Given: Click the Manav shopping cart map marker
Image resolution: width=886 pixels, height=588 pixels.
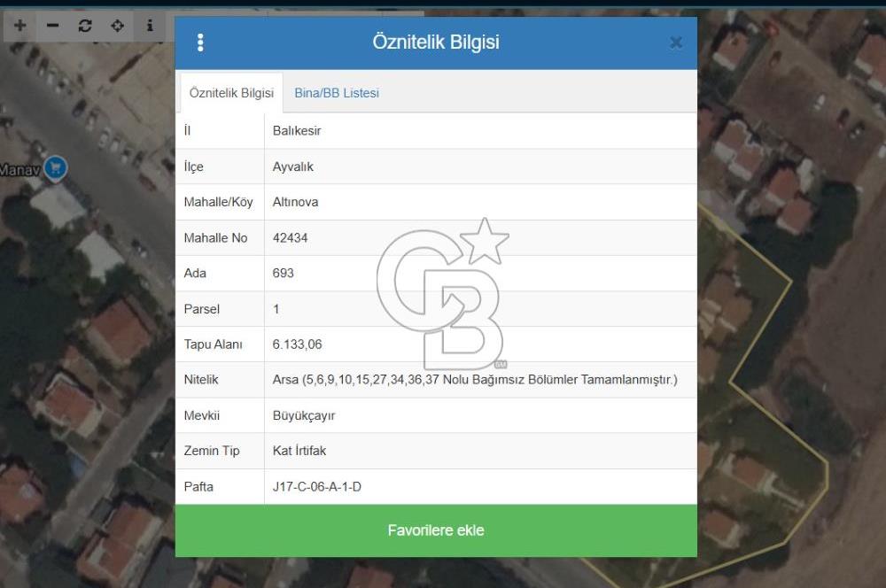Looking at the screenshot, I should 56,167.
